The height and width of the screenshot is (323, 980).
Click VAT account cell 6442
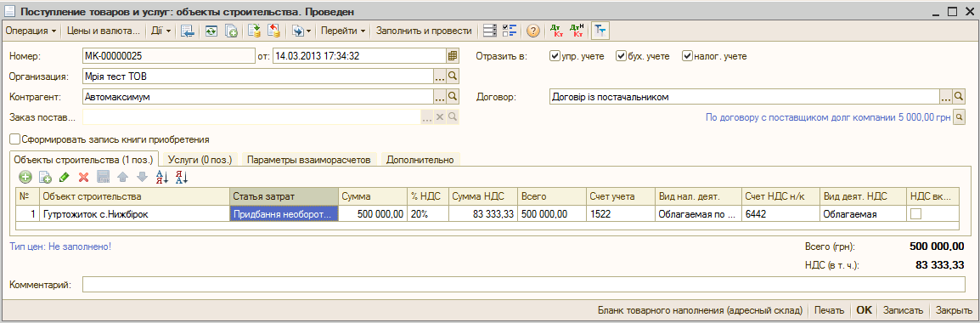pyautogui.click(x=780, y=214)
